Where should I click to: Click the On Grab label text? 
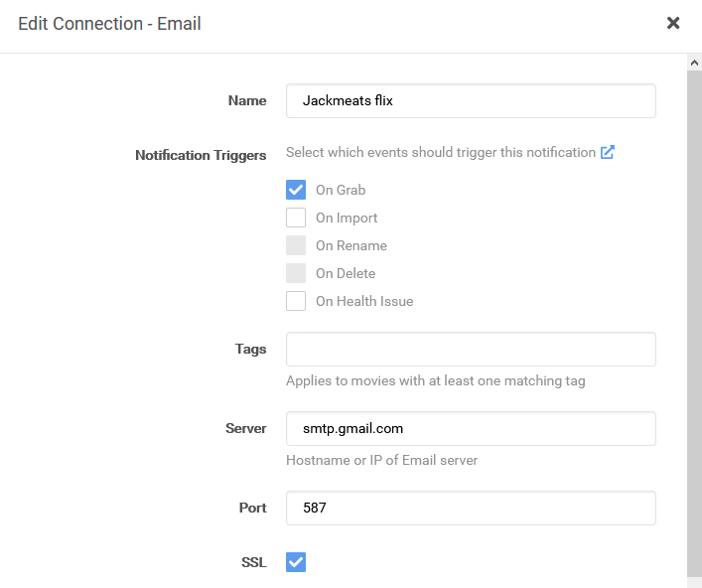341,190
